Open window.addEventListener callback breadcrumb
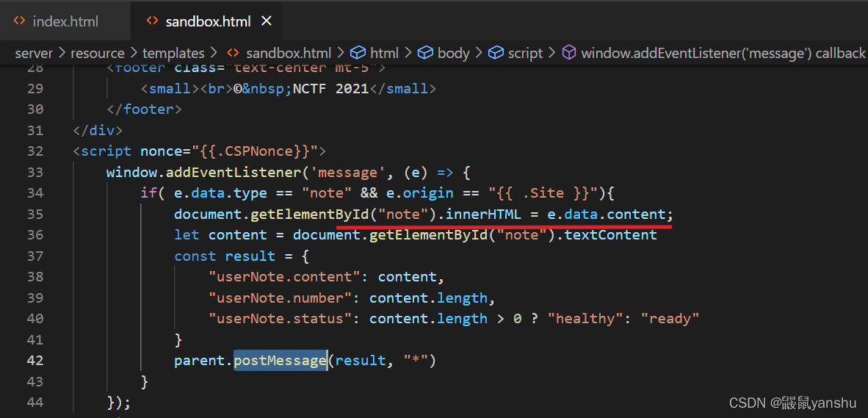The width and height of the screenshot is (868, 418). [723, 53]
